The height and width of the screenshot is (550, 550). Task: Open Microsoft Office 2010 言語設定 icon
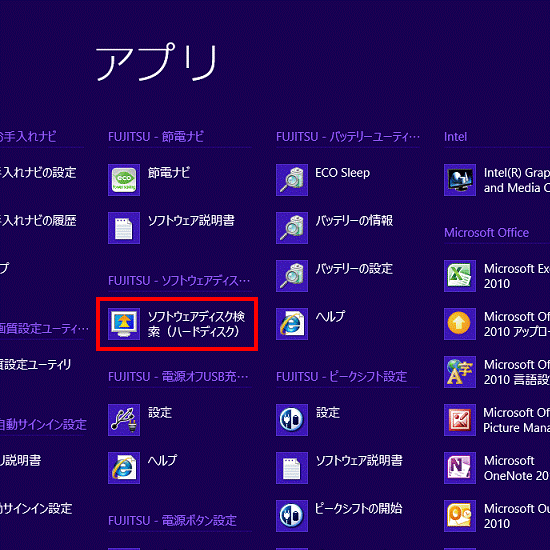point(460,372)
